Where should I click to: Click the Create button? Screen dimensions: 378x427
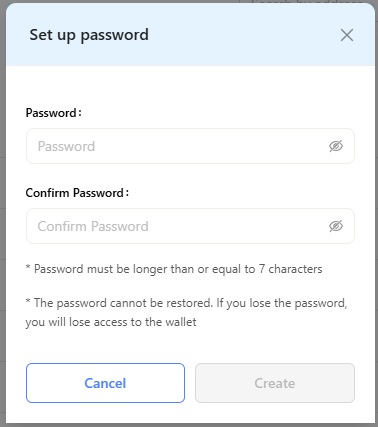coord(275,383)
